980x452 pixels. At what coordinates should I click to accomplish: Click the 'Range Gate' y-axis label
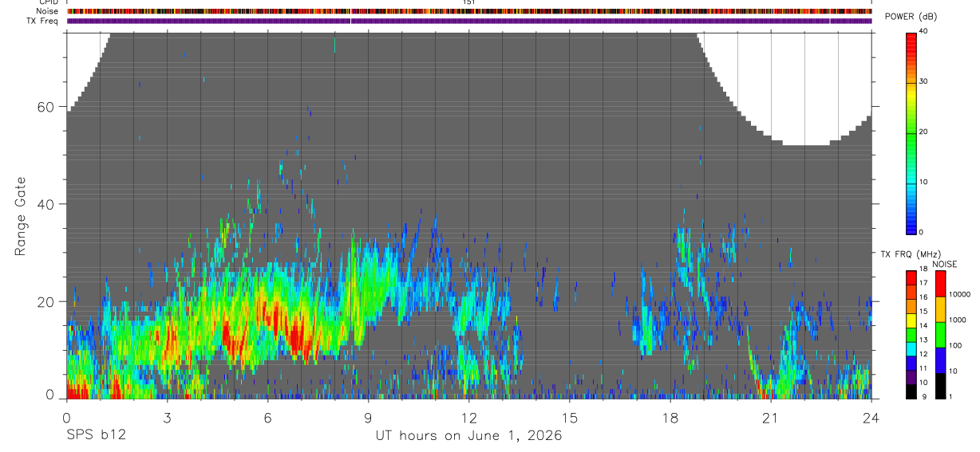[x=21, y=215]
